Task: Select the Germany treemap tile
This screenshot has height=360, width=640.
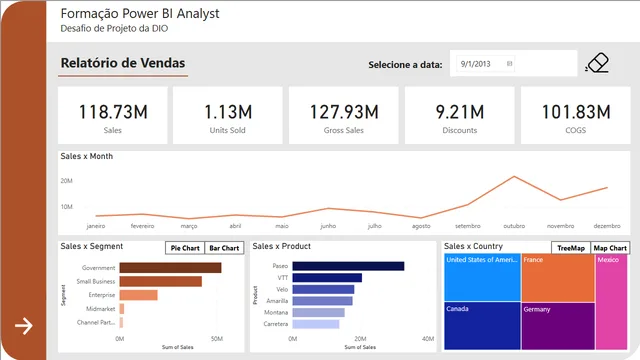Action: tap(558, 326)
